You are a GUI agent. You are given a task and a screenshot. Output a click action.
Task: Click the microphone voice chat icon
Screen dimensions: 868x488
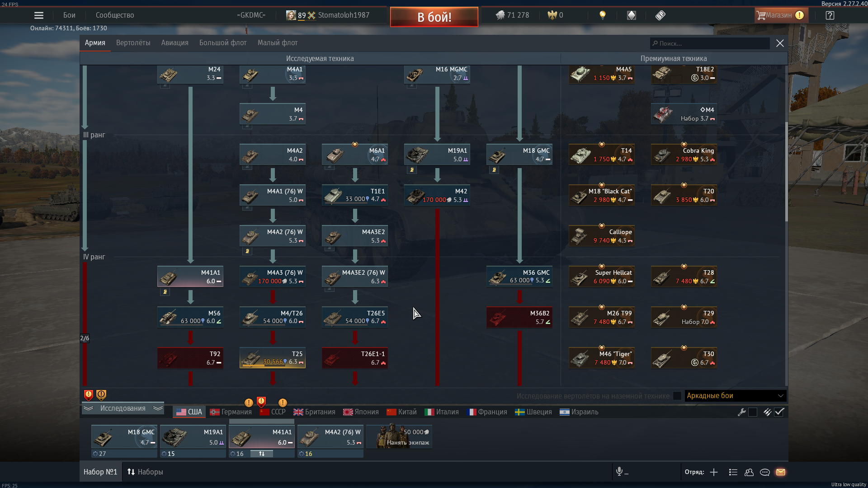[x=619, y=472]
